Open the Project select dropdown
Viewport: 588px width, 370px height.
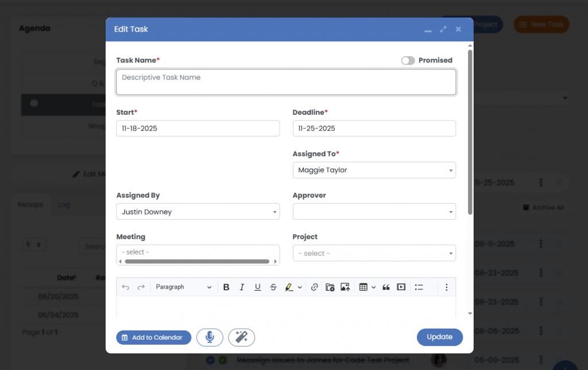point(374,253)
